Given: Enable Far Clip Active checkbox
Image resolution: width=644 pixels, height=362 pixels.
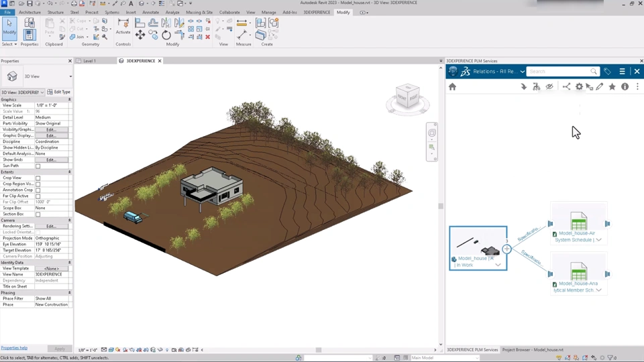Looking at the screenshot, I should coord(38,196).
